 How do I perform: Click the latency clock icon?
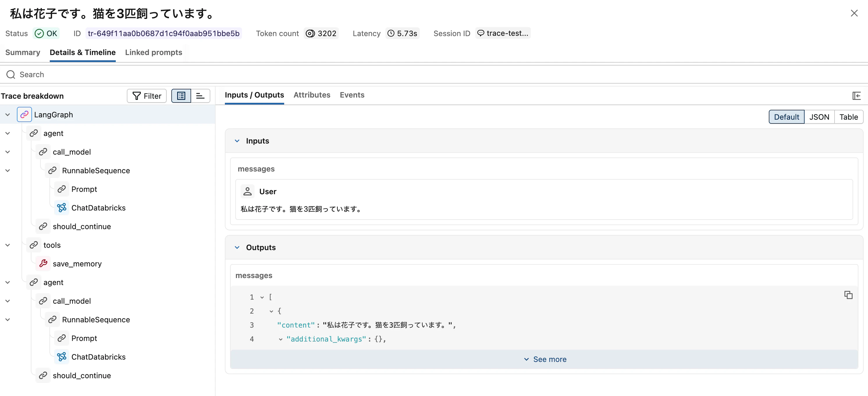point(391,33)
